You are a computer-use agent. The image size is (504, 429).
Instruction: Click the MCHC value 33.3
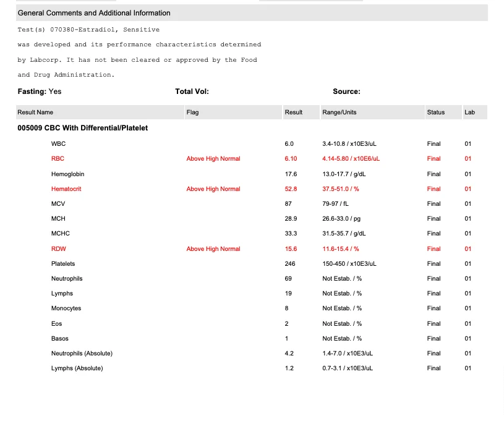click(x=291, y=233)
